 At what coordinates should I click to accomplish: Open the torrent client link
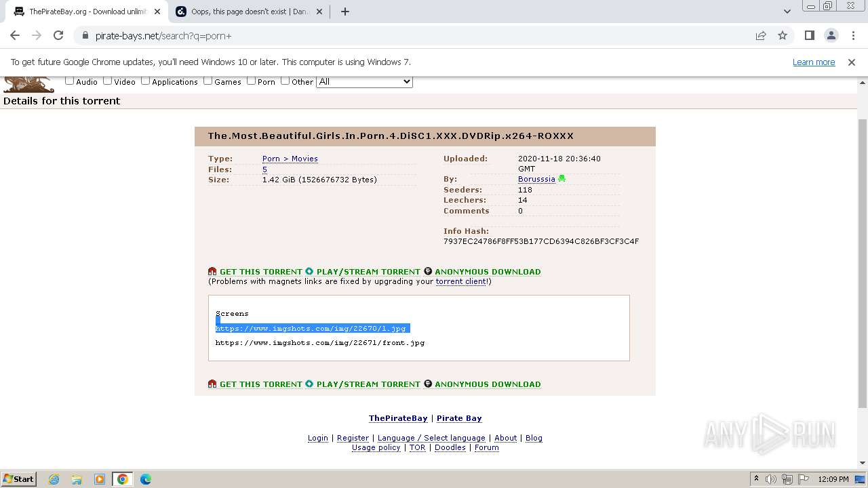[x=461, y=281]
